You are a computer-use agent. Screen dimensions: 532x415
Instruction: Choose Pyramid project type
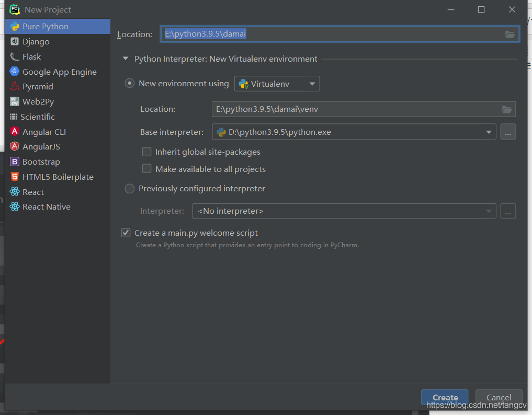point(58,86)
